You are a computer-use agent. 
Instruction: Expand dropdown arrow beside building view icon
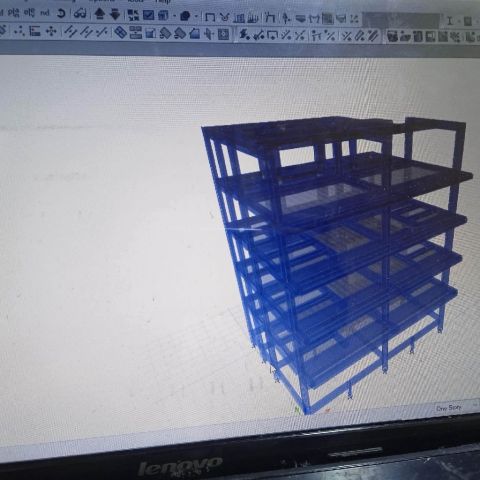coord(174,16)
